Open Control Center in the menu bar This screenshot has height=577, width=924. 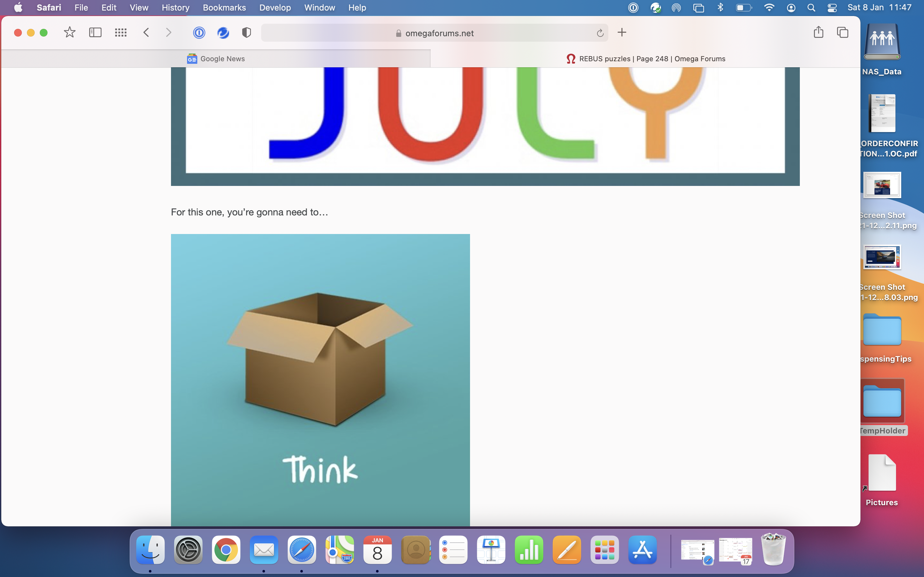pyautogui.click(x=832, y=8)
